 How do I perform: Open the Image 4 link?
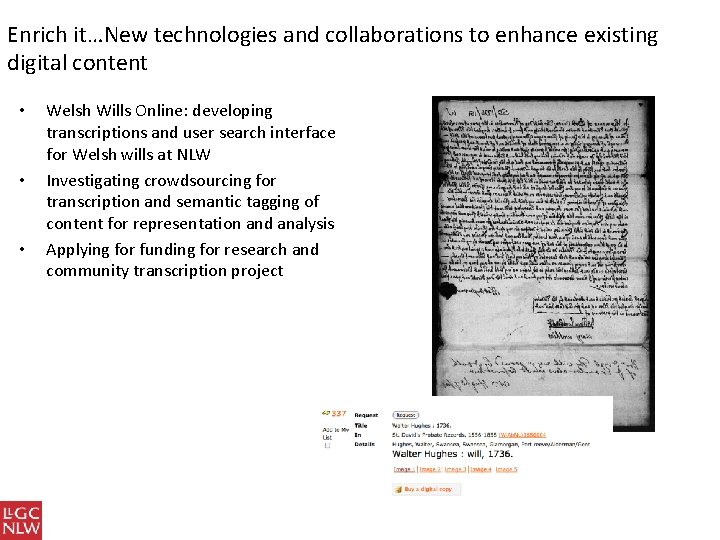tap(481, 469)
